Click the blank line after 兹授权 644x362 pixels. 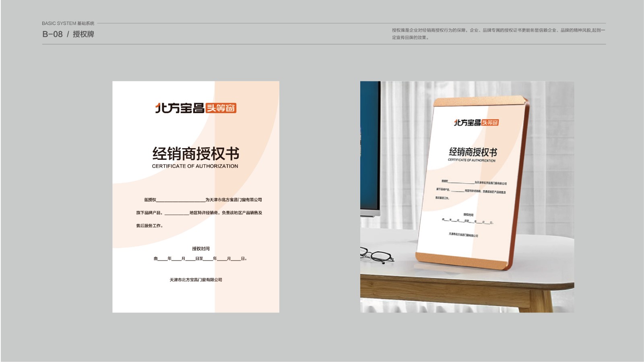tap(181, 201)
